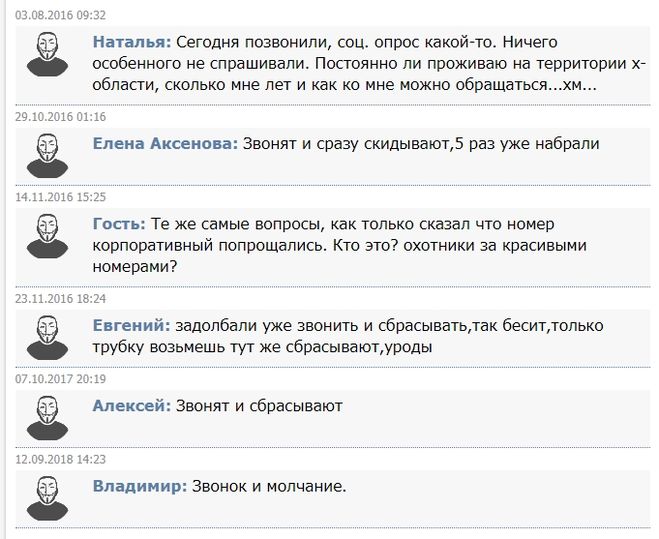The width and height of the screenshot is (659, 539).
Task: Click Наталья's anonymous mask avatar
Action: click(45, 54)
